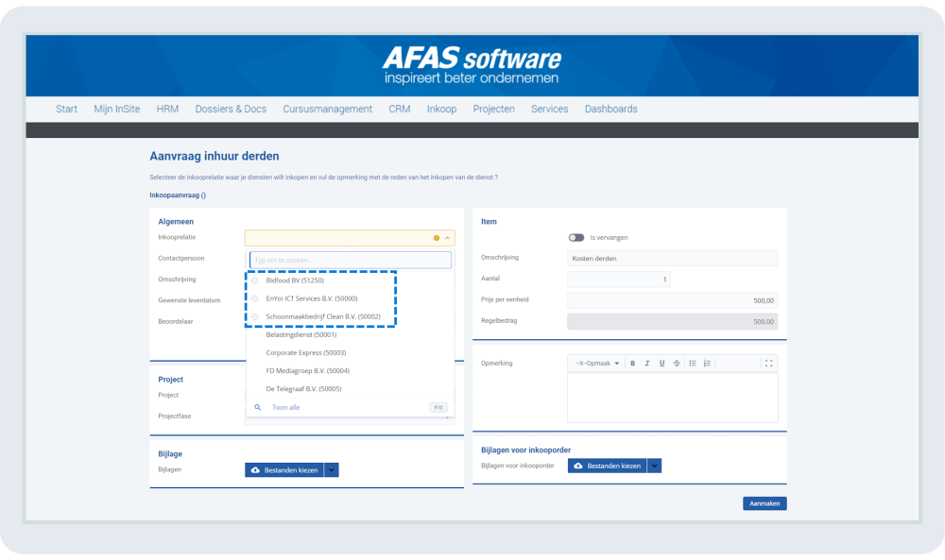945x560 pixels.
Task: Open the Opmaak format dropdown
Action: [596, 363]
